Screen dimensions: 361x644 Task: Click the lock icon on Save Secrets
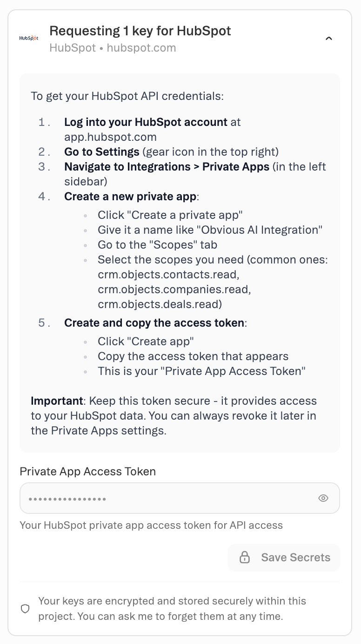(x=245, y=558)
